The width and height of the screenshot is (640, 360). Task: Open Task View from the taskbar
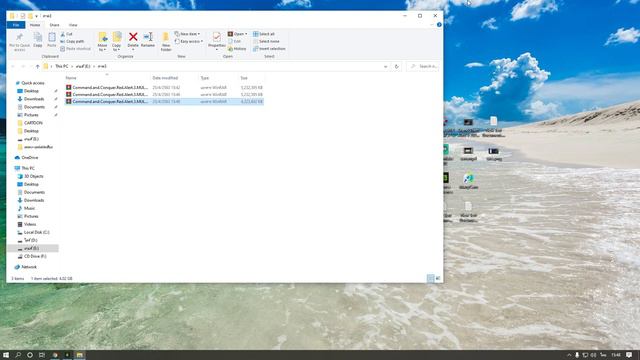coord(42,355)
